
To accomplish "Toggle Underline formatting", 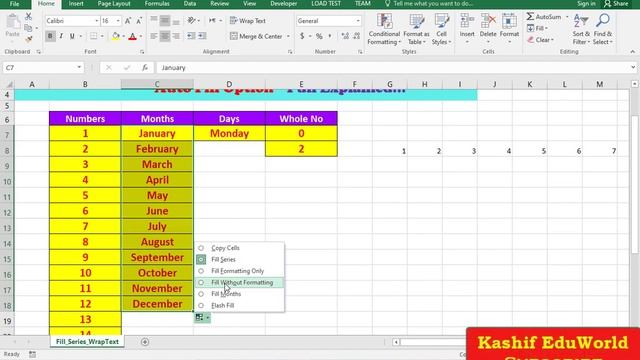I will [72, 36].
